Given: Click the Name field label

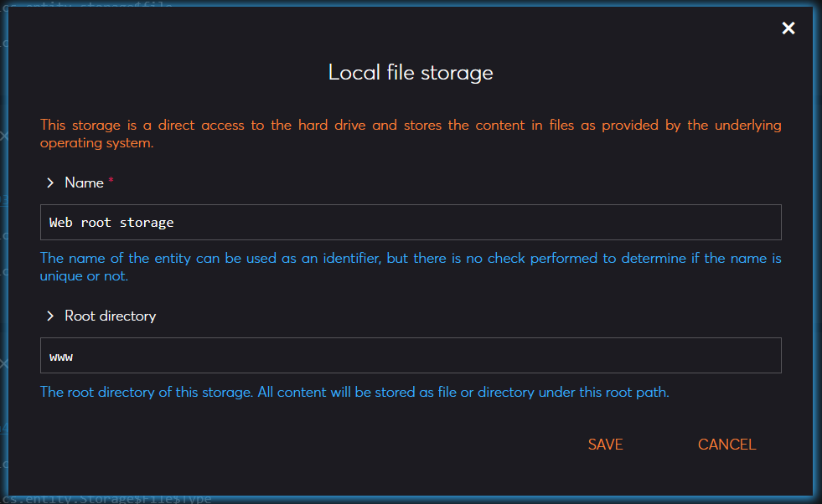Looking at the screenshot, I should point(84,182).
